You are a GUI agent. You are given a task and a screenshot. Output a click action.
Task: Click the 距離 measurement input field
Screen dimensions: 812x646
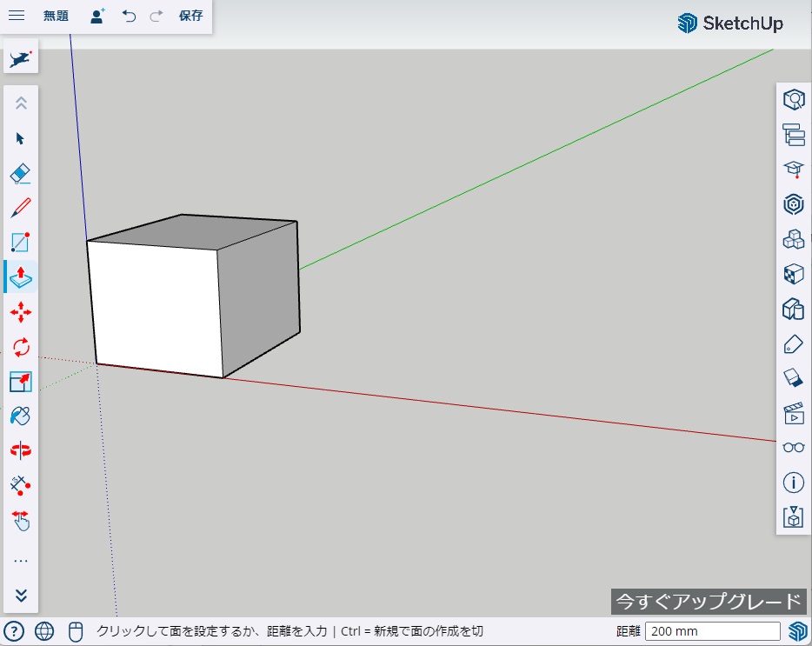tap(712, 631)
